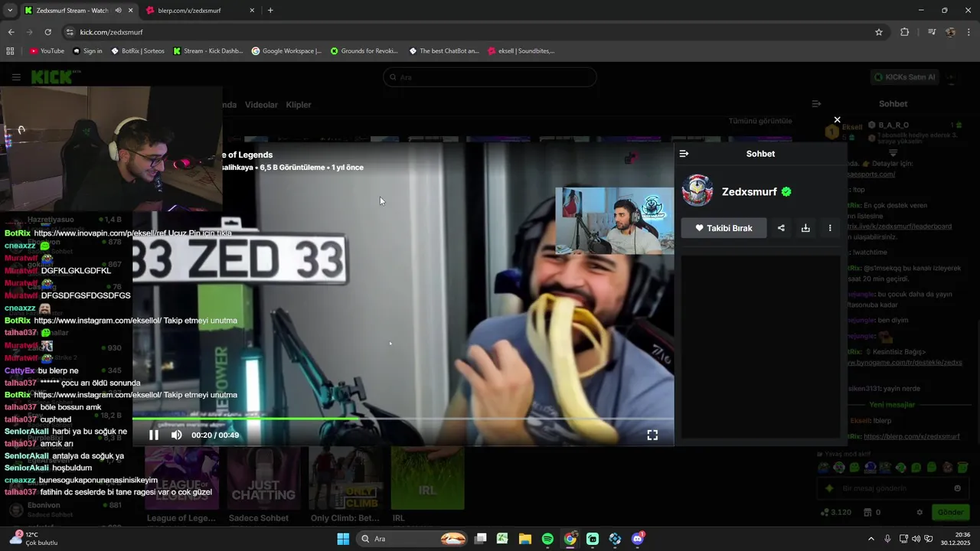Open a new browser tab
This screenshot has width=980, height=551.
coord(270,11)
